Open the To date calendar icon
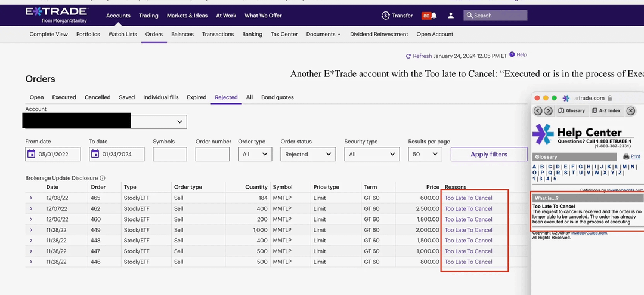 (x=95, y=154)
